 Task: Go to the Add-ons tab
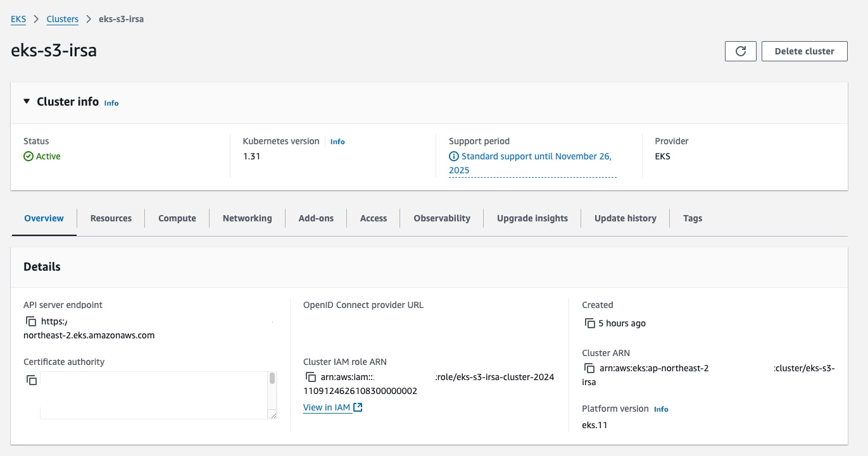[x=316, y=218]
